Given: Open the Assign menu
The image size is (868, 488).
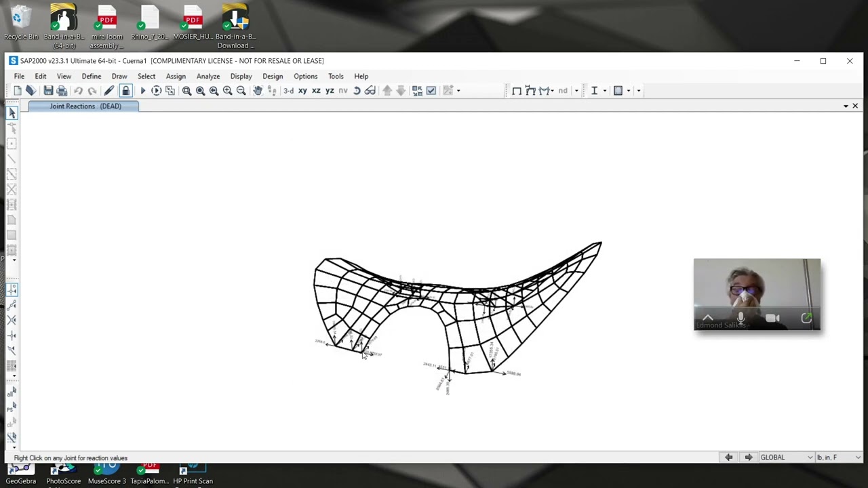Looking at the screenshot, I should [176, 76].
